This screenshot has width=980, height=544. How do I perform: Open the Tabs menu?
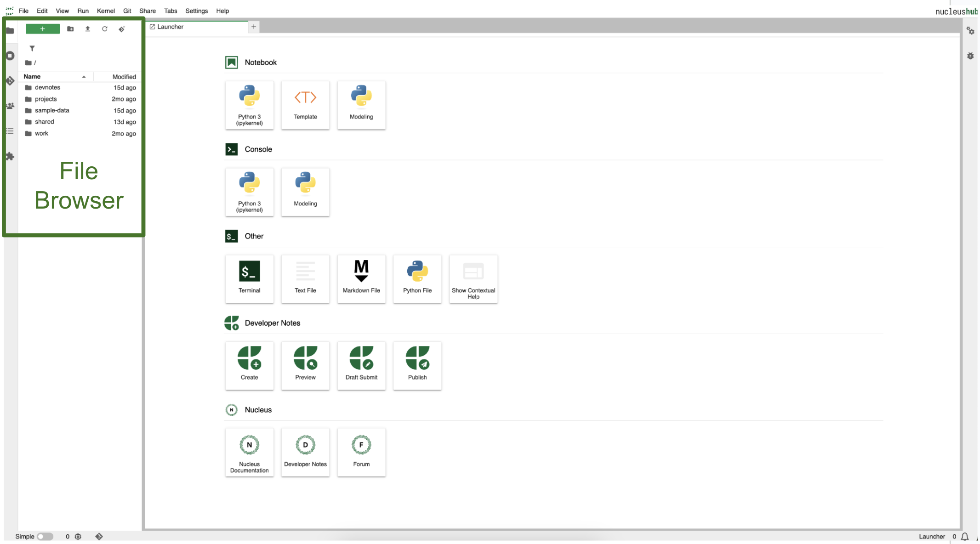[x=171, y=11]
